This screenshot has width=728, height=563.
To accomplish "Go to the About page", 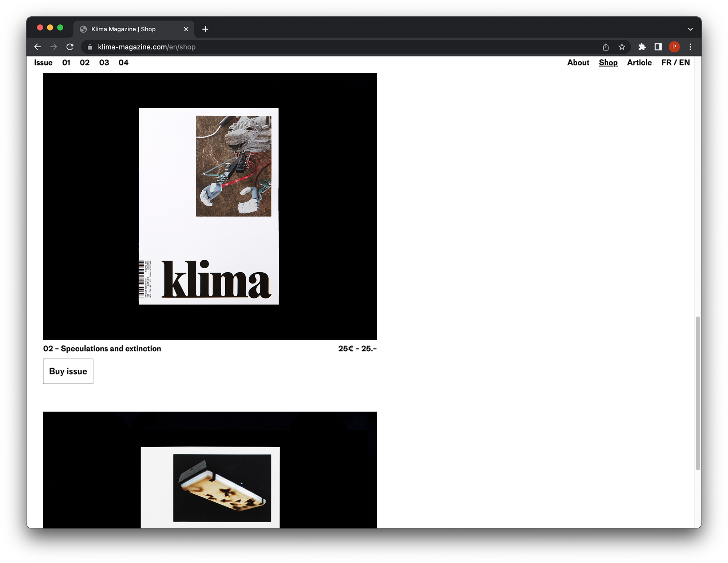I will (x=578, y=63).
